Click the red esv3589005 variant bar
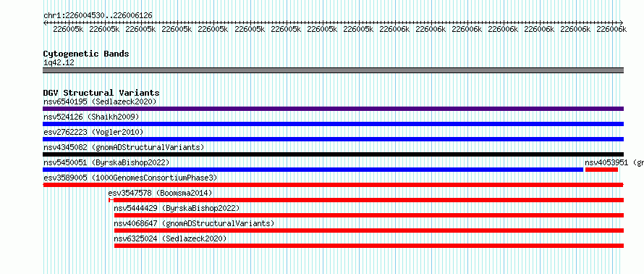Image resolution: width=644 pixels, height=274 pixels. coord(333,185)
